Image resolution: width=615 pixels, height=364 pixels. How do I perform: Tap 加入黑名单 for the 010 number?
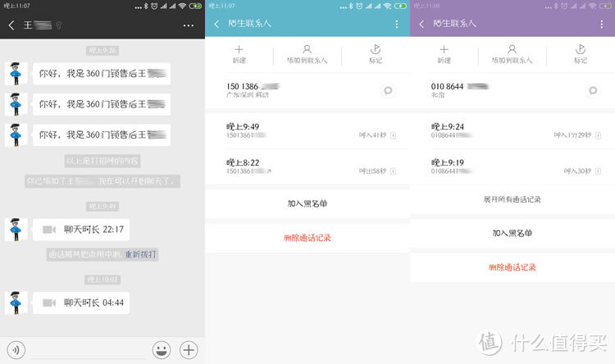point(512,233)
